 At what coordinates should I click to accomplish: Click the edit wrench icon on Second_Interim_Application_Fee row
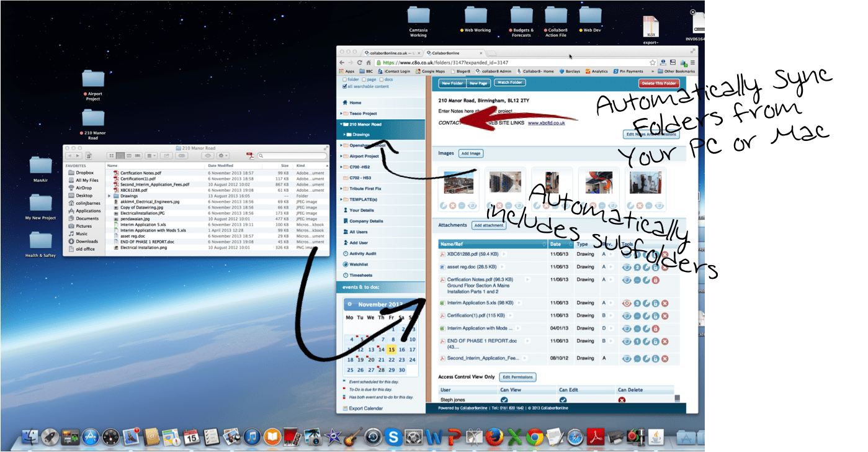646,358
